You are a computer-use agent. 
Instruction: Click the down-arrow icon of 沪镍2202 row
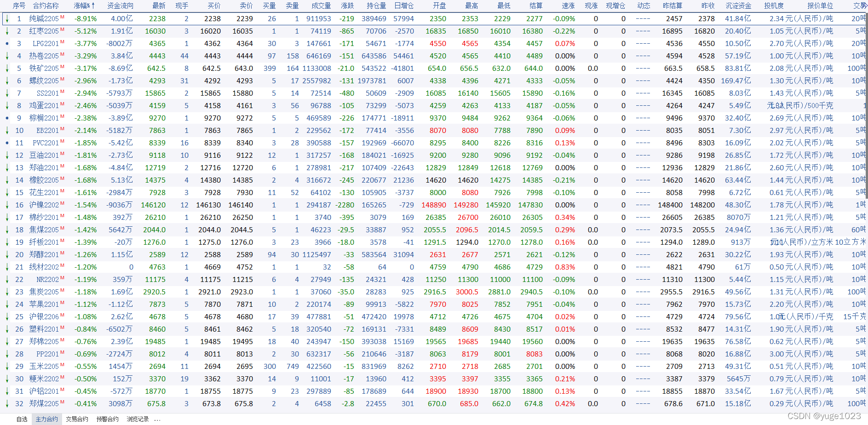(7, 205)
